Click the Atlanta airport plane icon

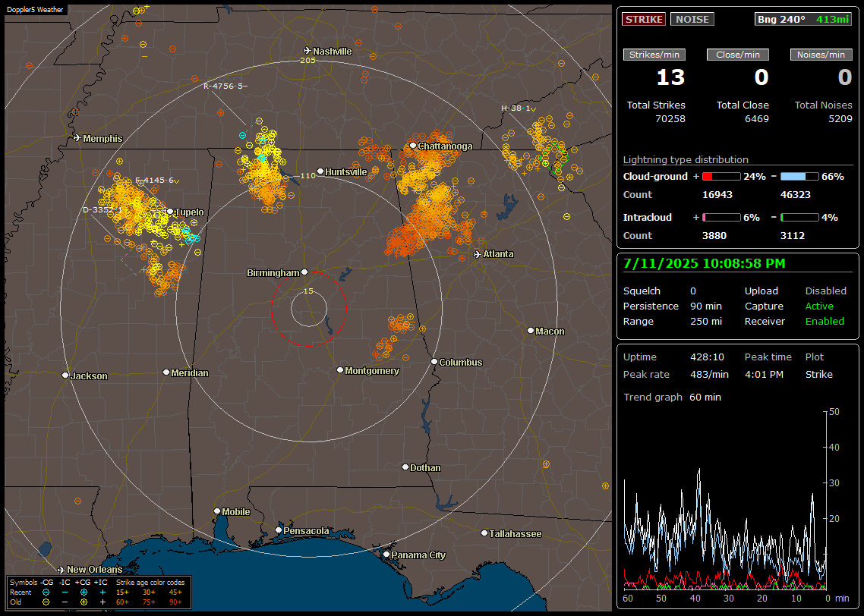click(478, 254)
